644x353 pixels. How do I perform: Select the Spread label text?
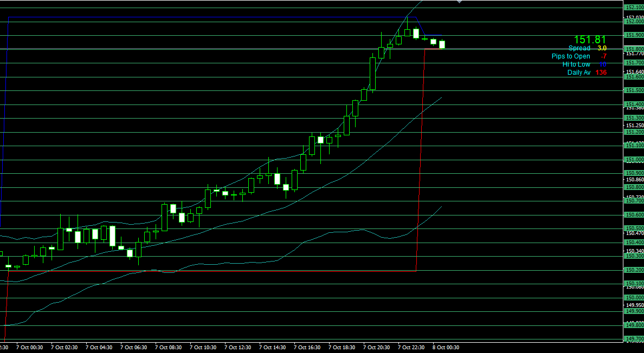pyautogui.click(x=579, y=48)
